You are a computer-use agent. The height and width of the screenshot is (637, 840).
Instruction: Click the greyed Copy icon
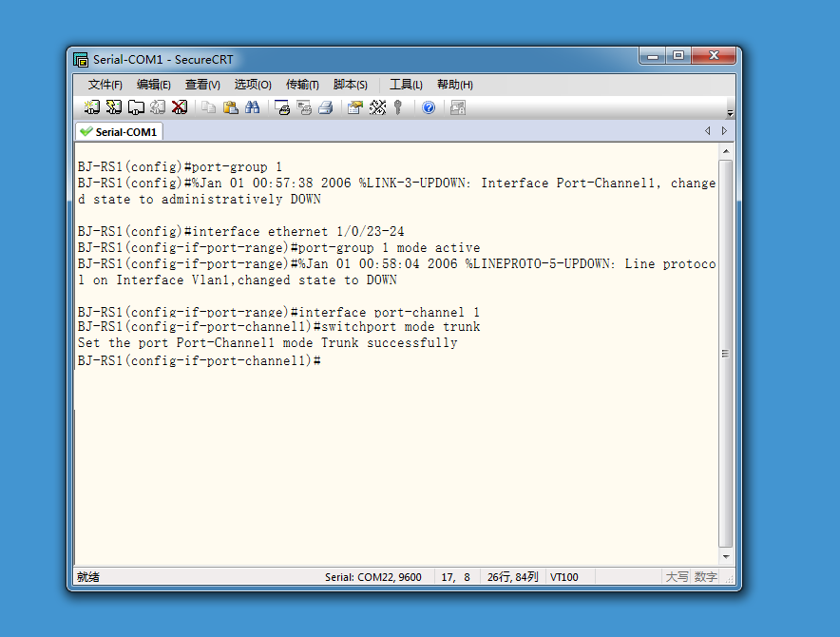coord(208,107)
